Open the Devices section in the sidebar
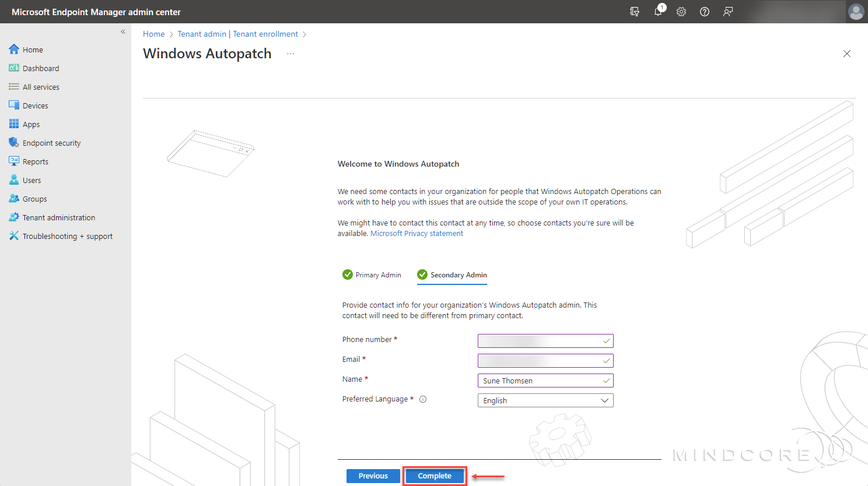Screen dimensions: 868x486 pyautogui.click(x=35, y=105)
